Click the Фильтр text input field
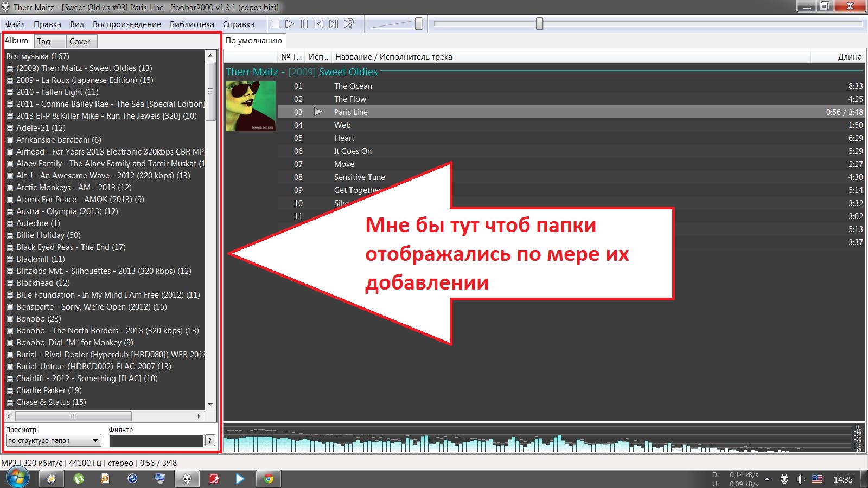The width and height of the screenshot is (868, 488). [x=156, y=441]
